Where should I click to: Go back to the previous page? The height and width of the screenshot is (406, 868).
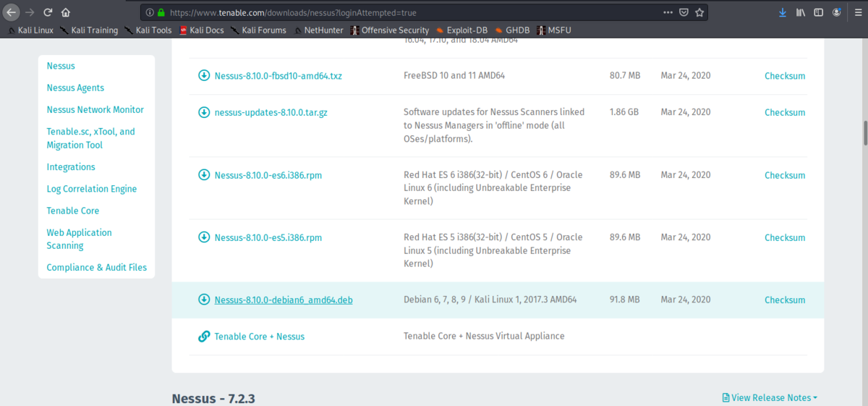[x=12, y=12]
